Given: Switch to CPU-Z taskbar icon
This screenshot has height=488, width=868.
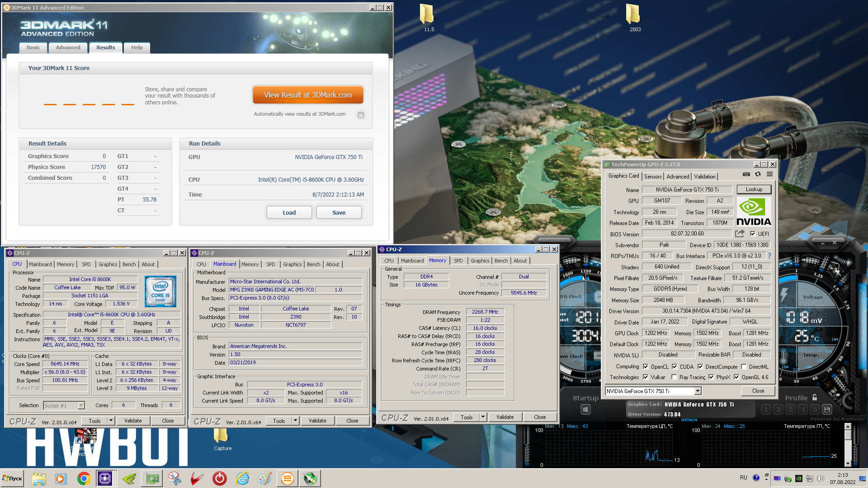Looking at the screenshot, I should click(x=105, y=479).
